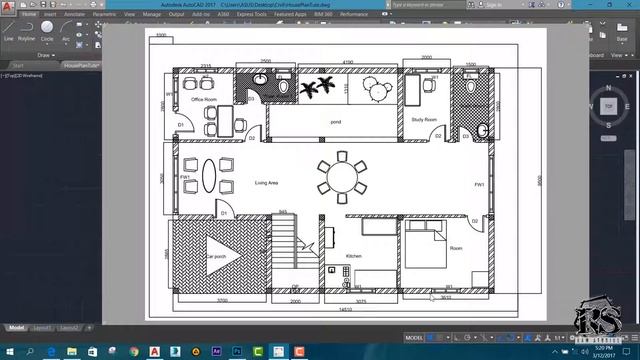
Task: Click the E compass direction on ViewCube
Action: coord(627,107)
